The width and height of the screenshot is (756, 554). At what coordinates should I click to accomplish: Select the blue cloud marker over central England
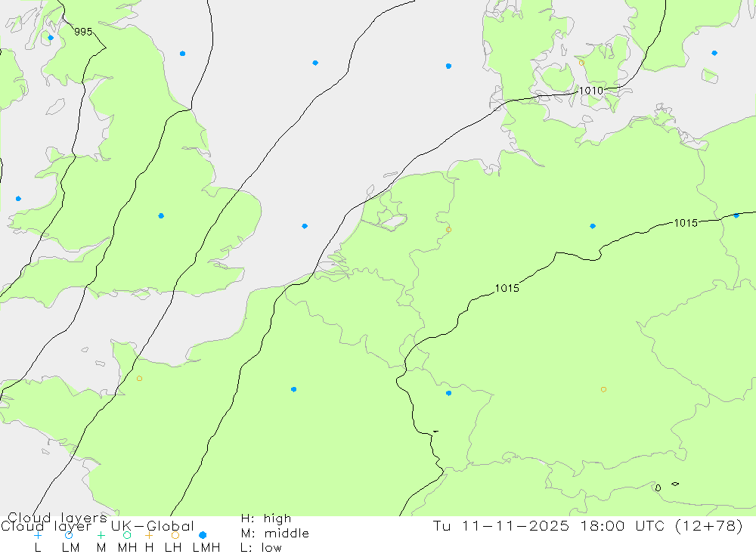tap(161, 216)
